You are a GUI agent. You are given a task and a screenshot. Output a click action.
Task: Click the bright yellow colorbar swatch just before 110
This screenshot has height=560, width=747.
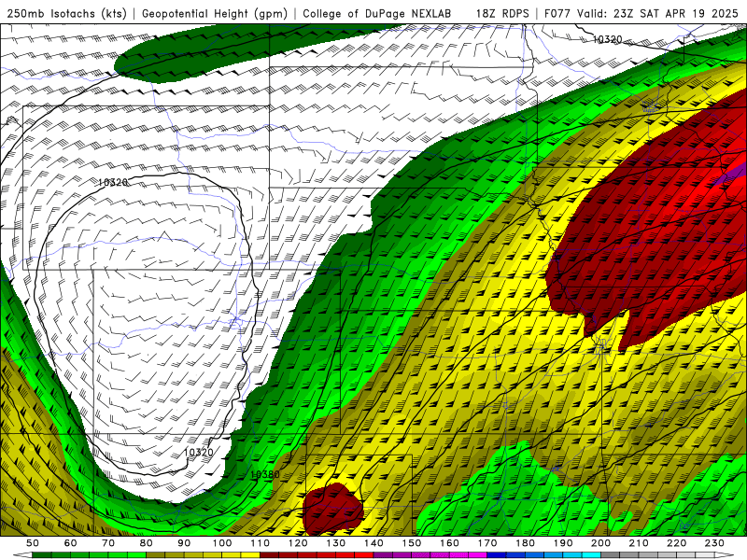250,555
